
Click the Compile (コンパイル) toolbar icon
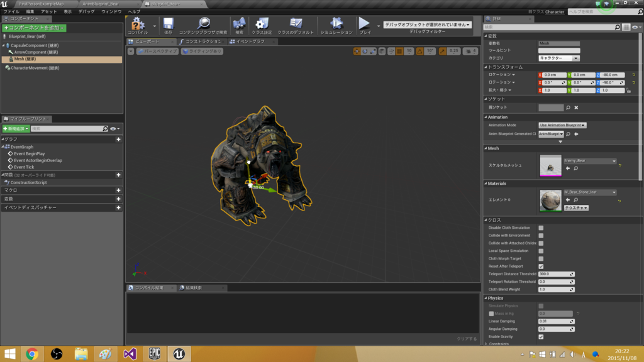tap(138, 24)
